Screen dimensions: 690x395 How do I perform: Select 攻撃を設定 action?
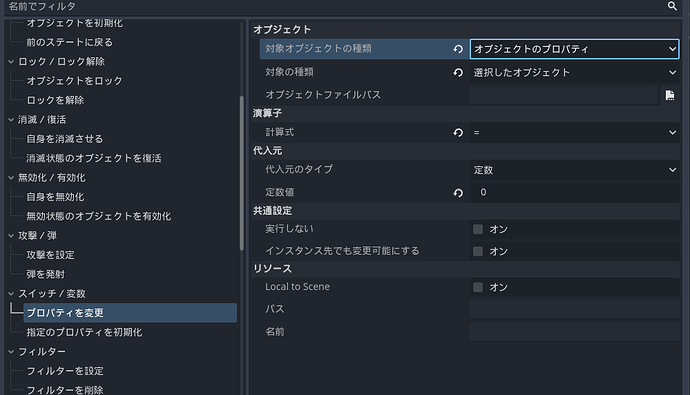(x=50, y=255)
